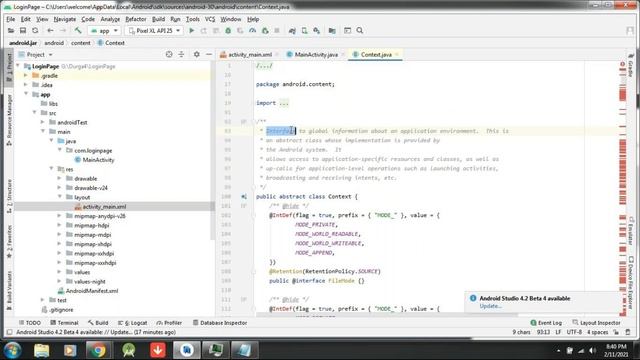The height and width of the screenshot is (360, 640).
Task: Sync project with Gradle files icon
Action: (292, 31)
